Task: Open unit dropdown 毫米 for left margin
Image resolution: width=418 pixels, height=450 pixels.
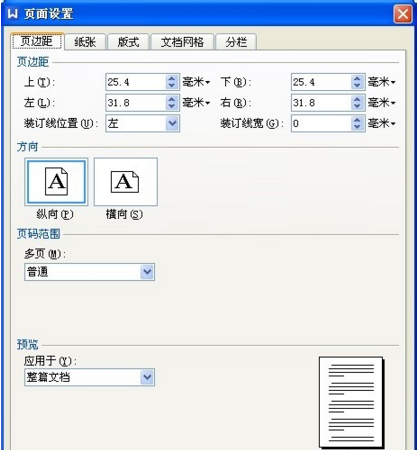Action: (196, 103)
